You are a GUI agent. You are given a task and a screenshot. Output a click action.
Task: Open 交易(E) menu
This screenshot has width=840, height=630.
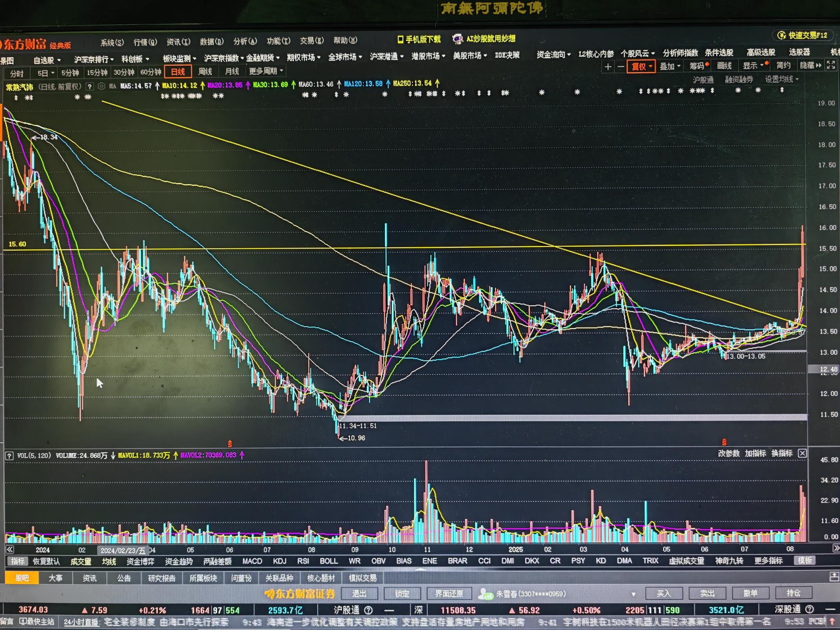point(312,41)
